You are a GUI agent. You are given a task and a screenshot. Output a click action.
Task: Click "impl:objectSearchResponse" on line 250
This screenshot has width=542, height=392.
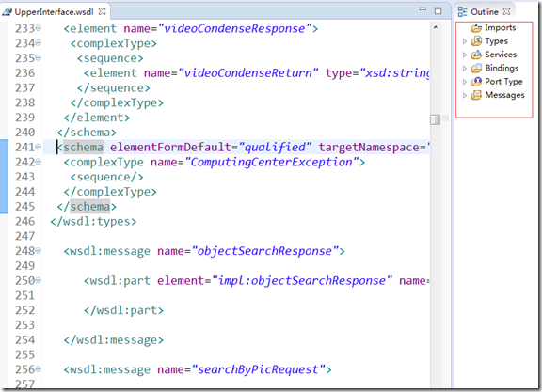302,280
